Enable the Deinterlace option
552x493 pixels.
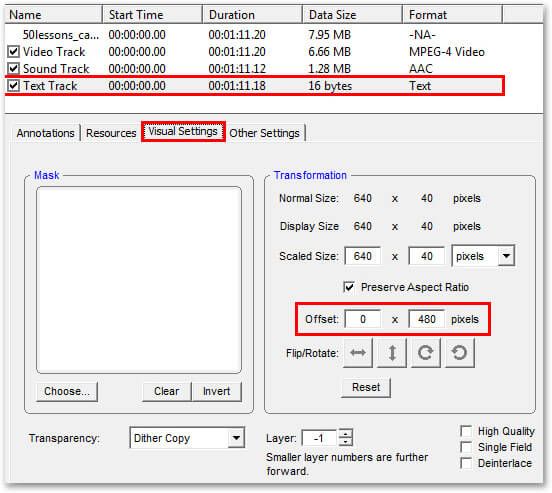point(466,463)
